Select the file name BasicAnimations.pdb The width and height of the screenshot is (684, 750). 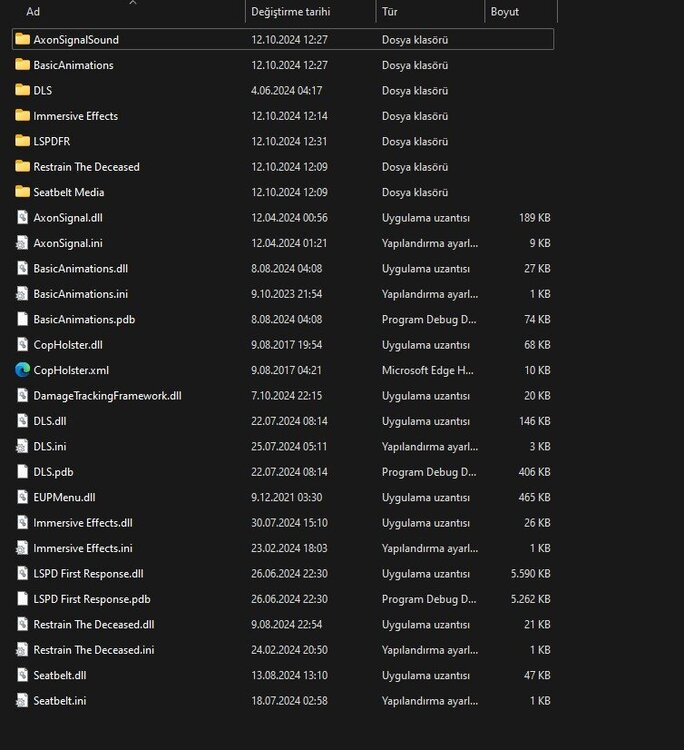coord(84,319)
